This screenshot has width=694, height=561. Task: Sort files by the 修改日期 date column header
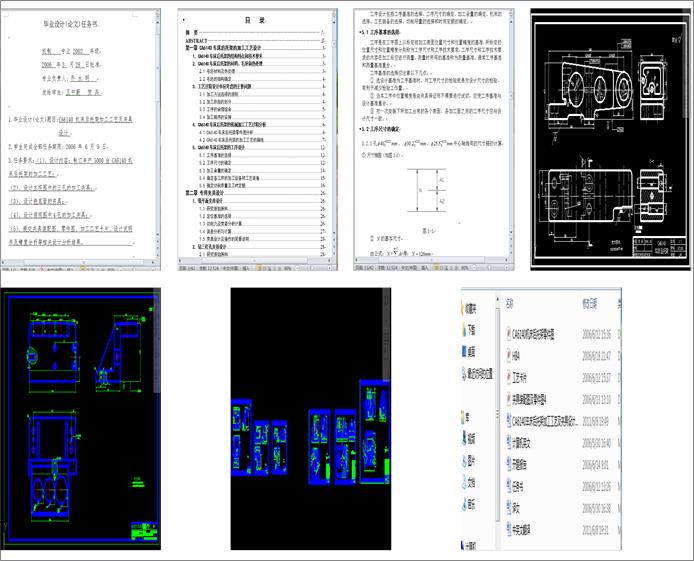[590, 304]
